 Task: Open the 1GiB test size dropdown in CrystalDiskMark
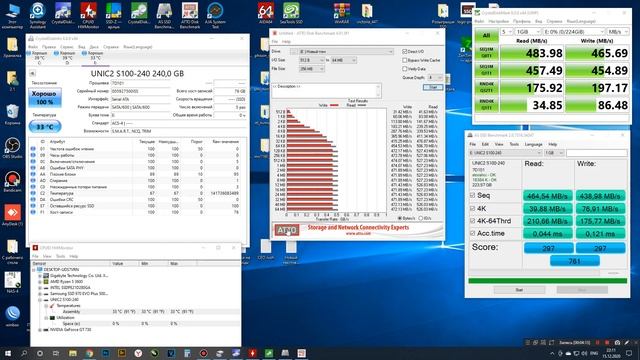(x=528, y=31)
